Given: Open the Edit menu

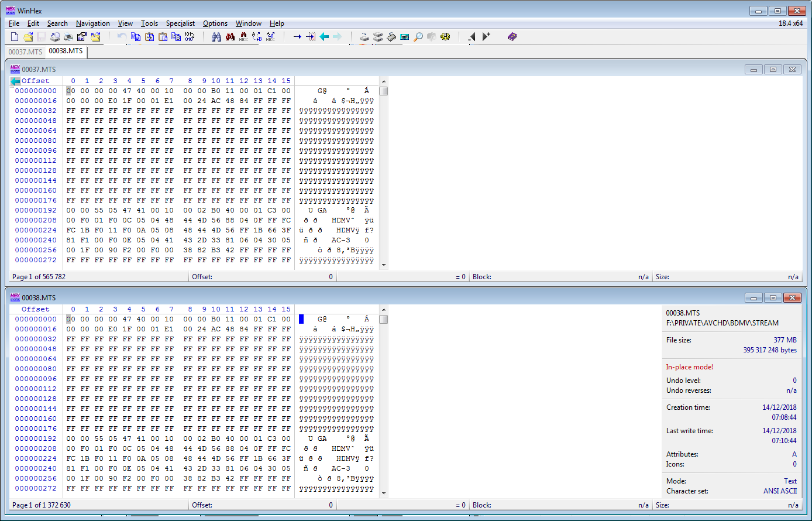Looking at the screenshot, I should pyautogui.click(x=33, y=23).
